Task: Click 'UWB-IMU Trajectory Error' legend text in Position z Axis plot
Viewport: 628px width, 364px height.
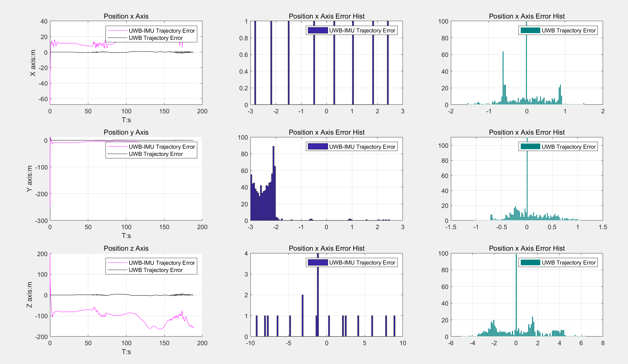Action: pyautogui.click(x=162, y=263)
